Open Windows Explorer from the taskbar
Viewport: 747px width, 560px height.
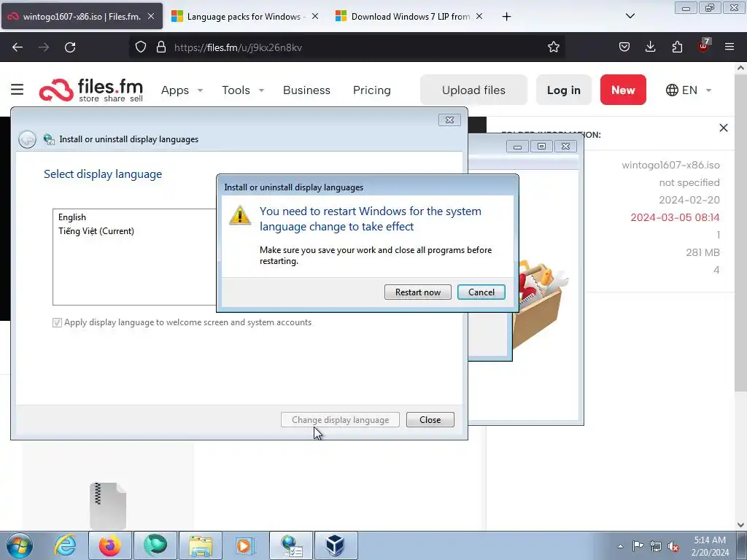point(201,545)
